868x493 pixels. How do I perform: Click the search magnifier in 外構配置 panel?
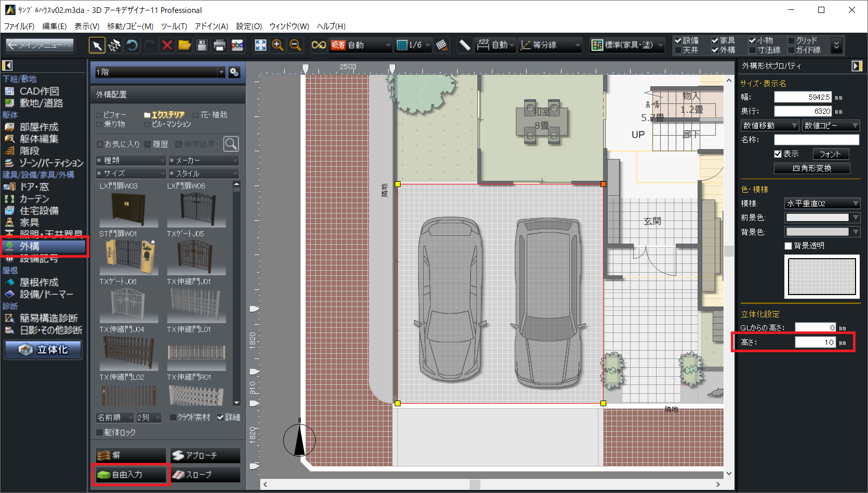coord(231,144)
